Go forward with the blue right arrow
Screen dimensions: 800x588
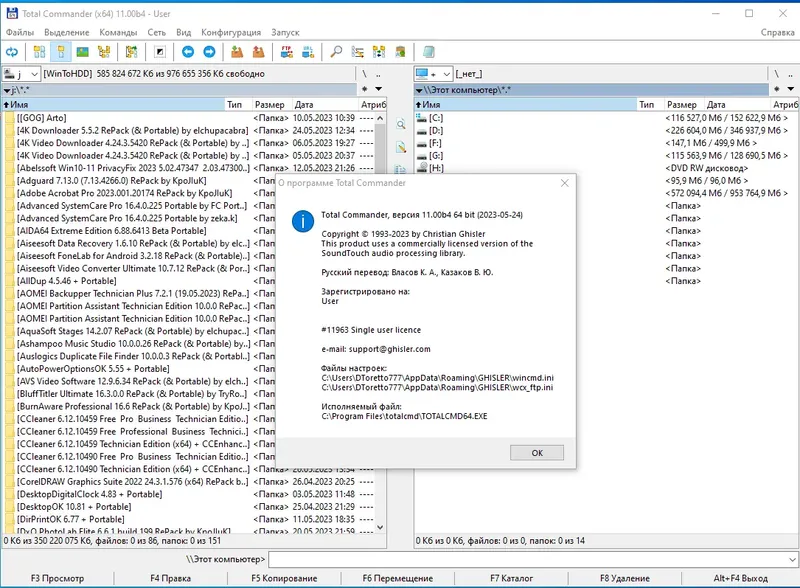209,52
